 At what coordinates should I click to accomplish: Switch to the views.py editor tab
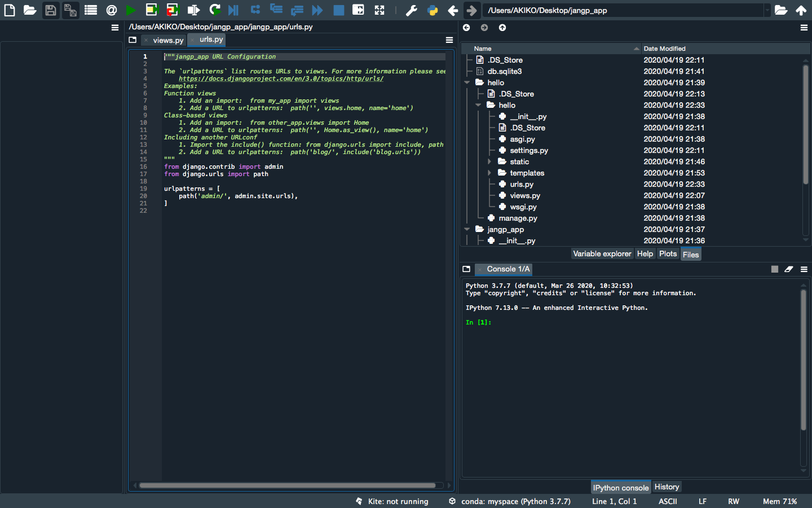click(x=167, y=40)
